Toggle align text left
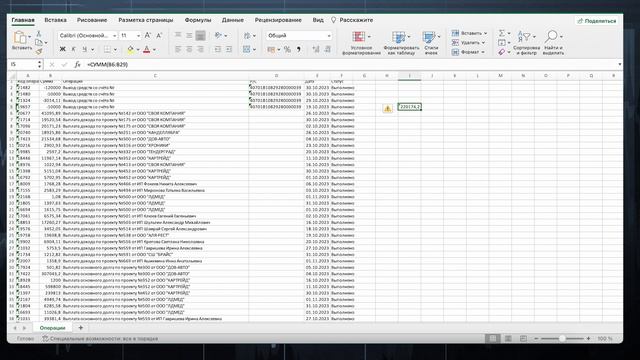This screenshot has width=640, height=360. pos(178,49)
